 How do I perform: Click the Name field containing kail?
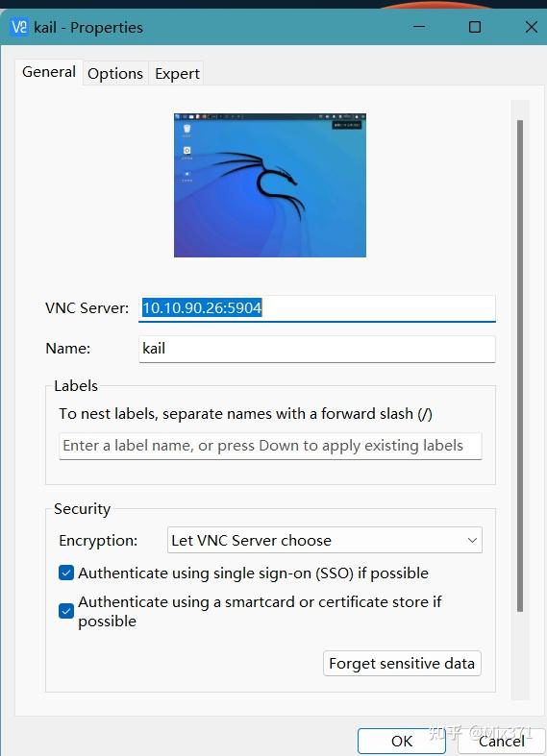[317, 349]
